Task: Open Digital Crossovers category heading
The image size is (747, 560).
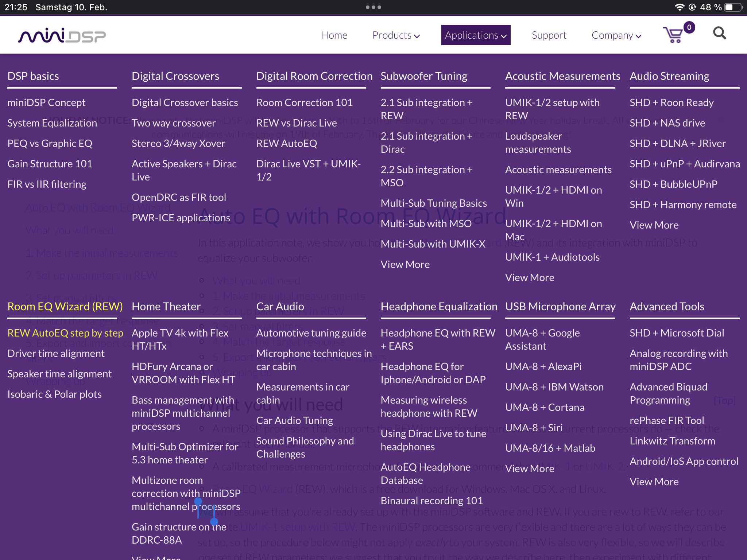Action: pos(175,76)
